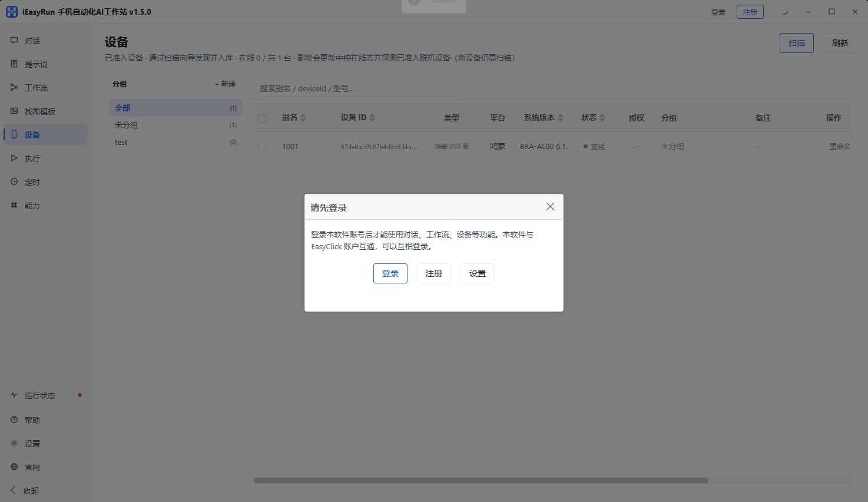The image size is (868, 502).
Task: Open the 工作流 menu item label
Action: point(36,87)
